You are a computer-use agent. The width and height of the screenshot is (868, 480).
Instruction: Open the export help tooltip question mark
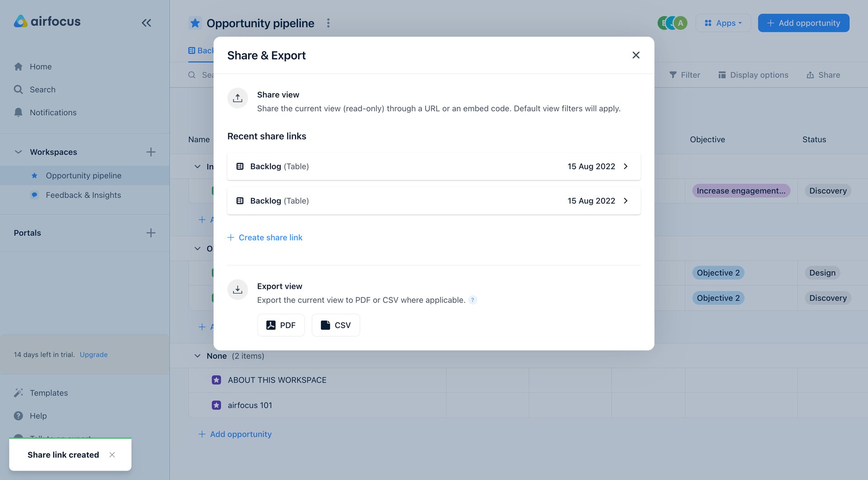[x=473, y=300]
